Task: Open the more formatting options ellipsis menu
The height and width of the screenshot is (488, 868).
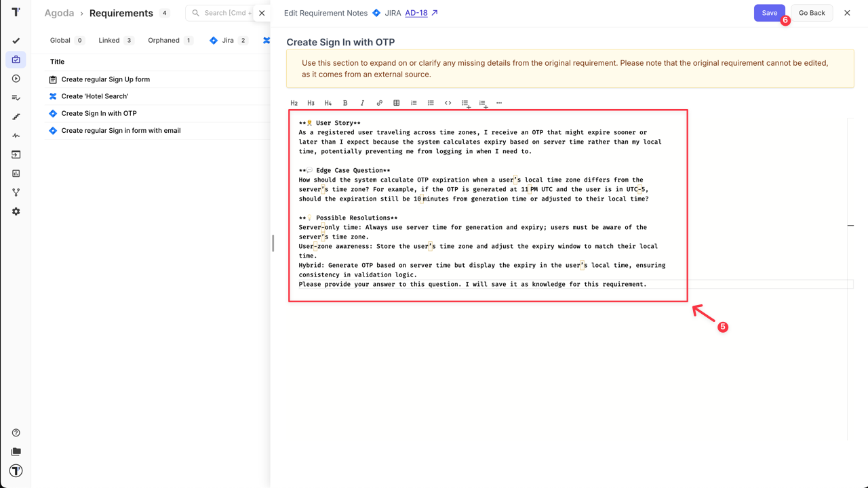Action: [x=499, y=102]
